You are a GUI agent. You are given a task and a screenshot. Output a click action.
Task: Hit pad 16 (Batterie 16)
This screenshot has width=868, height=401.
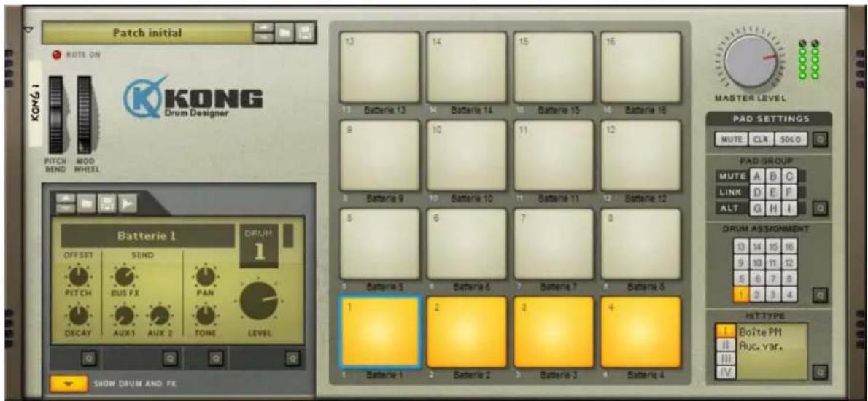click(x=641, y=67)
